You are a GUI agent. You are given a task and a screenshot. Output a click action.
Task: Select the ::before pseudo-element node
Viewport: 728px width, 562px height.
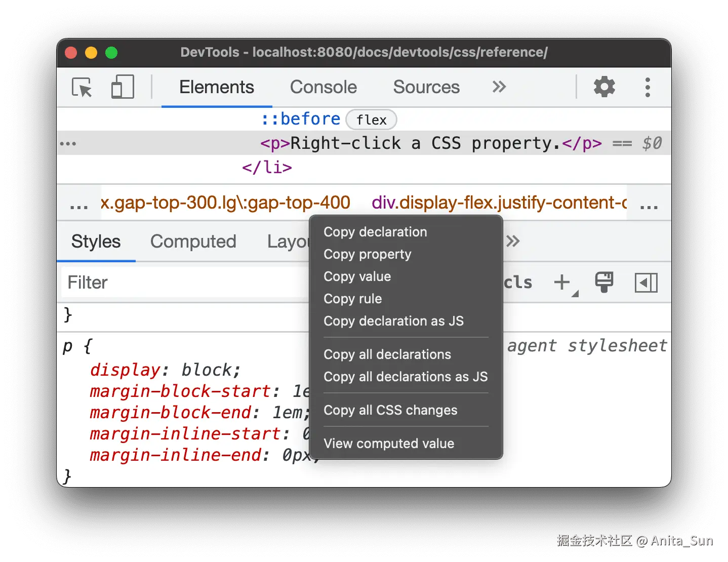300,119
